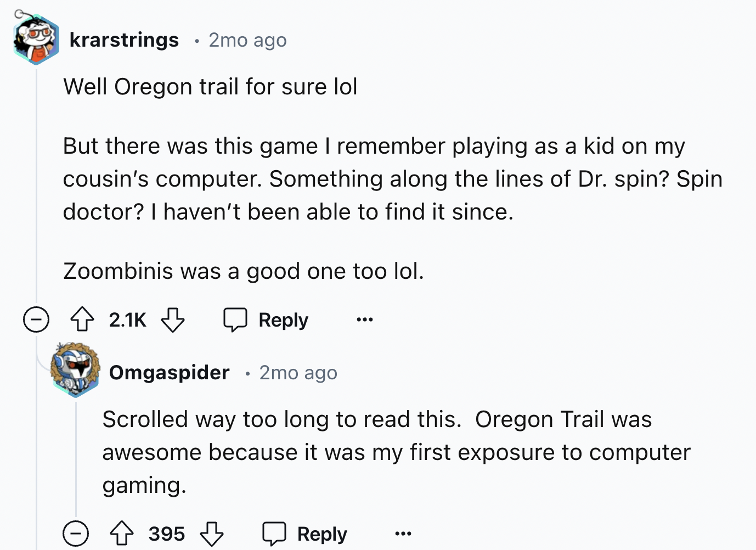Open Omgaspider user profile link
This screenshot has height=550, width=756.
pos(169,373)
